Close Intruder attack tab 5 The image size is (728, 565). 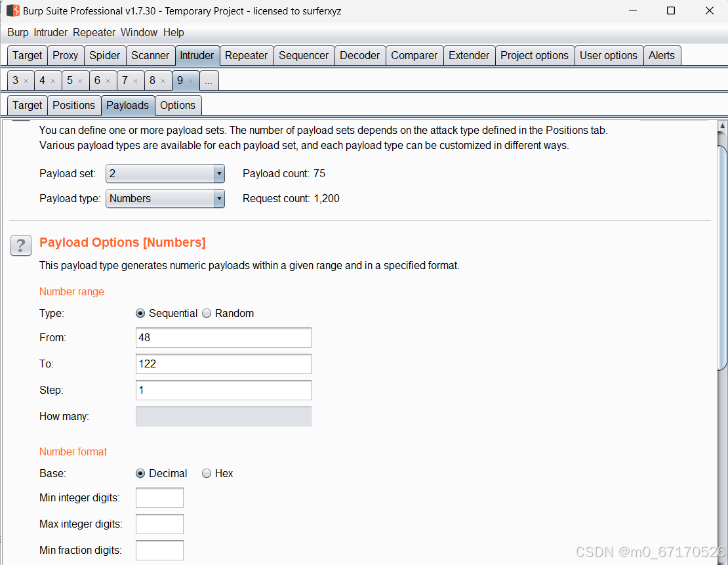point(80,81)
